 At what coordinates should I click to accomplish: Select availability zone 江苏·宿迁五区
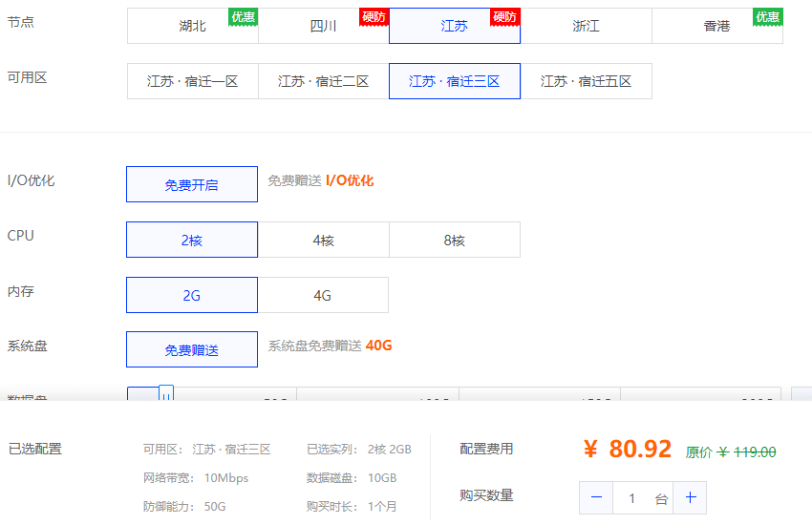(587, 81)
